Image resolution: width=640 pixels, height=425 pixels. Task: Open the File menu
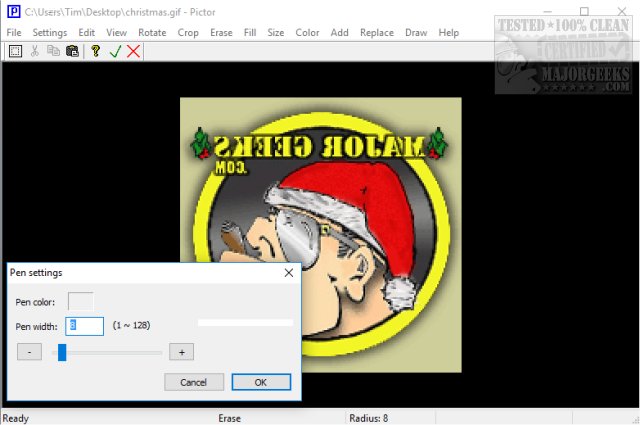(14, 33)
